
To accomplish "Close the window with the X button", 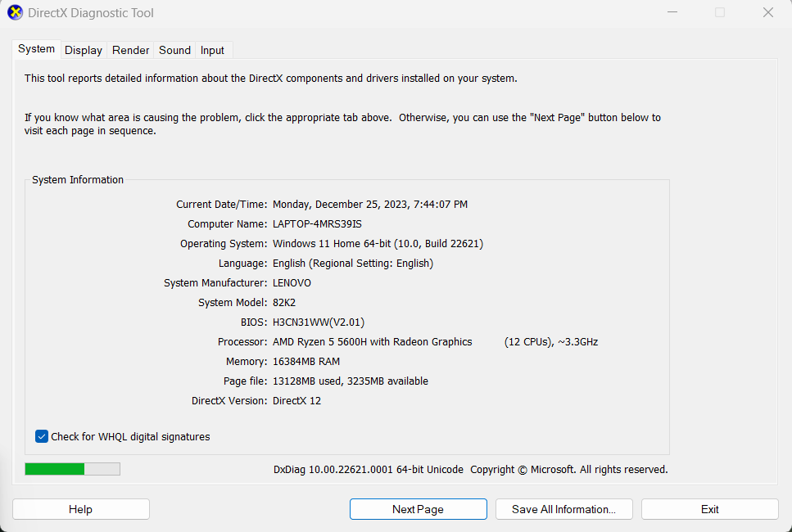I will (767, 12).
